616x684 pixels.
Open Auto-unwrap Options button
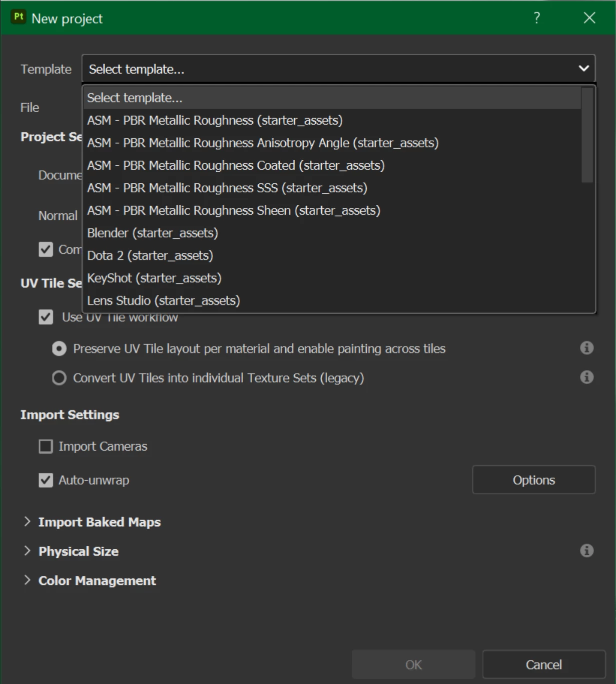tap(533, 480)
